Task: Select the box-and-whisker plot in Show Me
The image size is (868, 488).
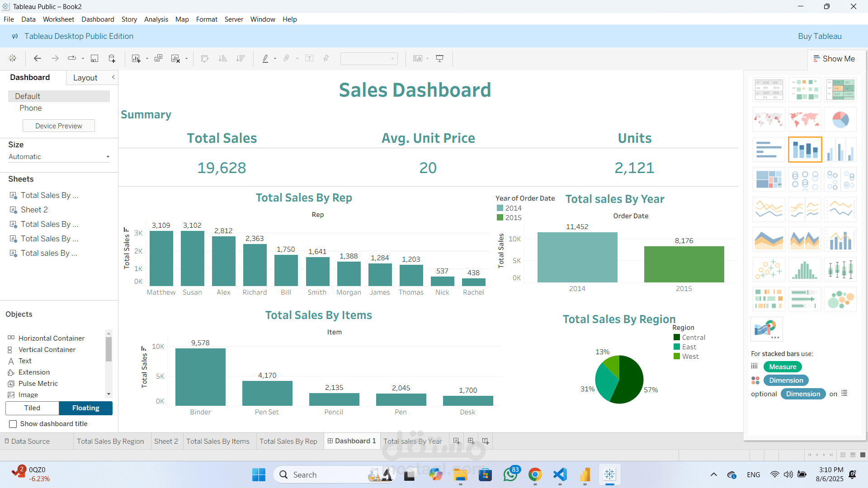Action: click(840, 269)
